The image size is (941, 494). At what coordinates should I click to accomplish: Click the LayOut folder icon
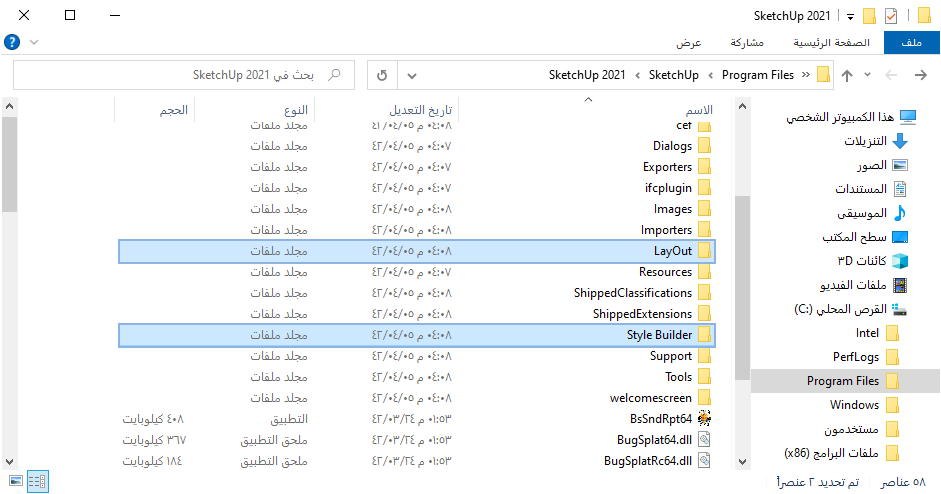point(705,251)
